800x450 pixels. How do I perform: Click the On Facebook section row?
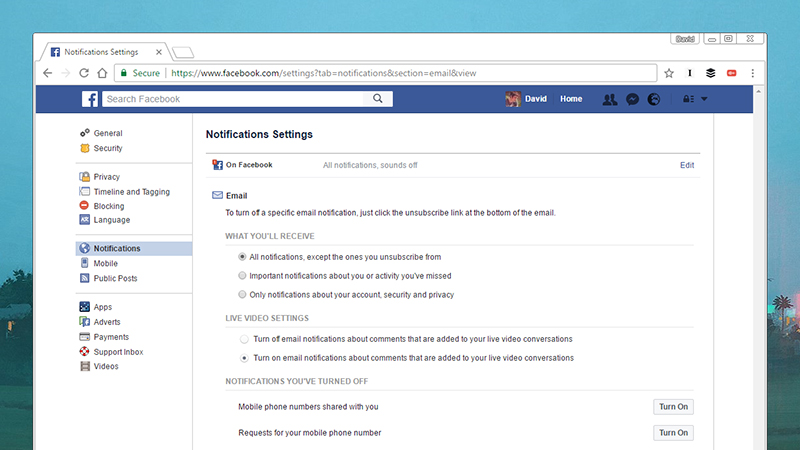453,165
